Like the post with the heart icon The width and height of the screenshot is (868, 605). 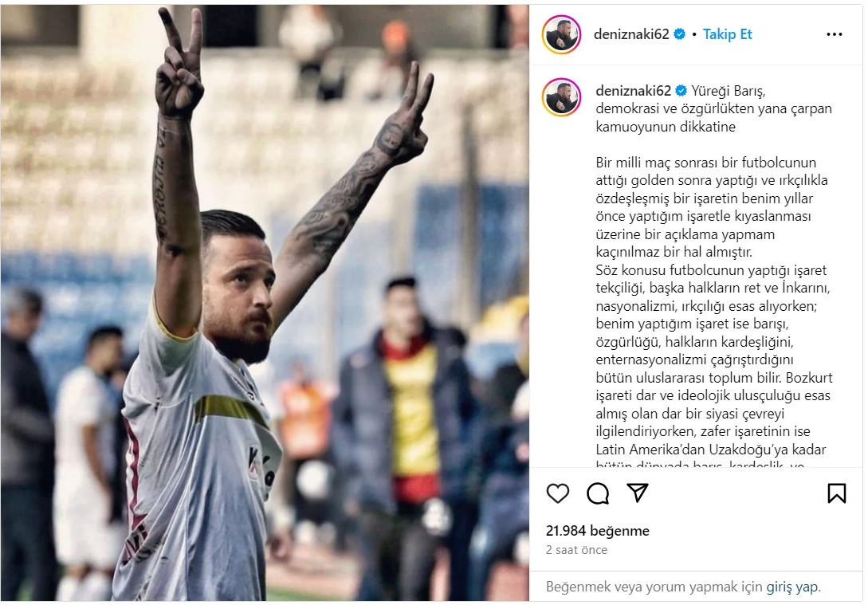(557, 493)
